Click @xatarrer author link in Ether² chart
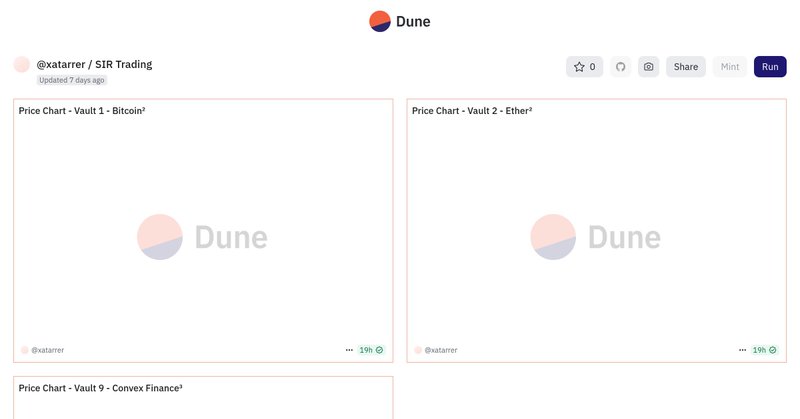Image resolution: width=800 pixels, height=419 pixels. [x=441, y=350]
